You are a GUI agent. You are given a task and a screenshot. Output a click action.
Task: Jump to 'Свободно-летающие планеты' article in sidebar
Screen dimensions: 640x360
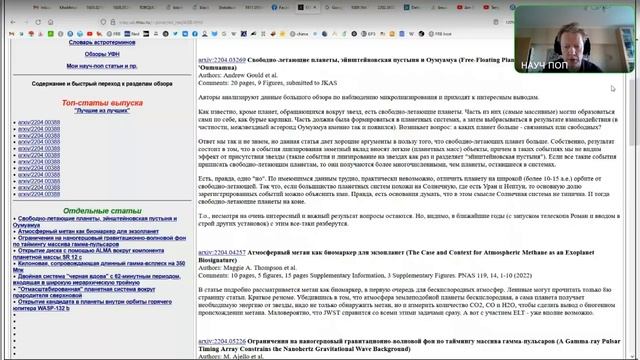coord(95,222)
